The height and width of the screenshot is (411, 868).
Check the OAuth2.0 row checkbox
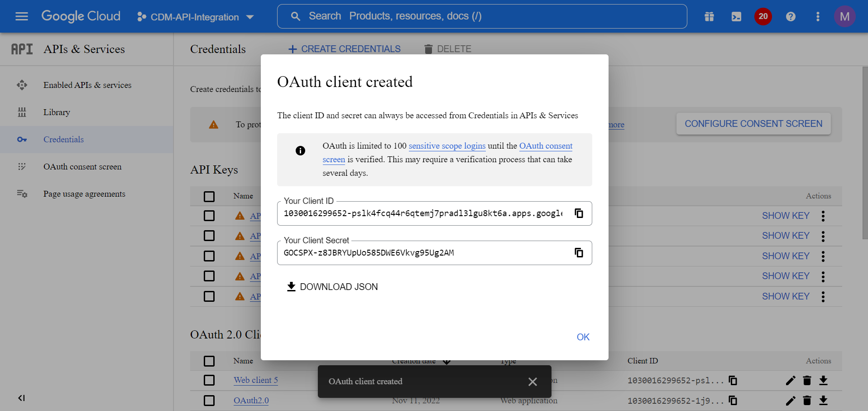[x=209, y=401]
